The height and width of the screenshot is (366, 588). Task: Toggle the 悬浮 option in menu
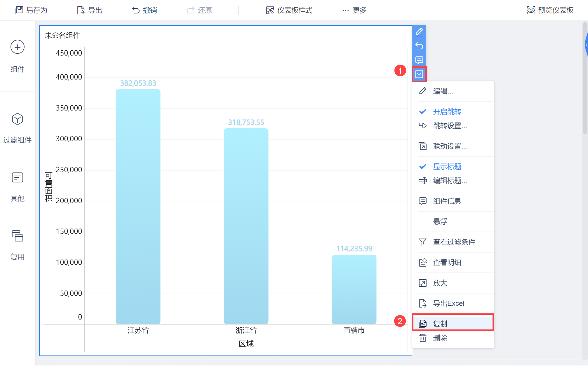click(x=440, y=222)
